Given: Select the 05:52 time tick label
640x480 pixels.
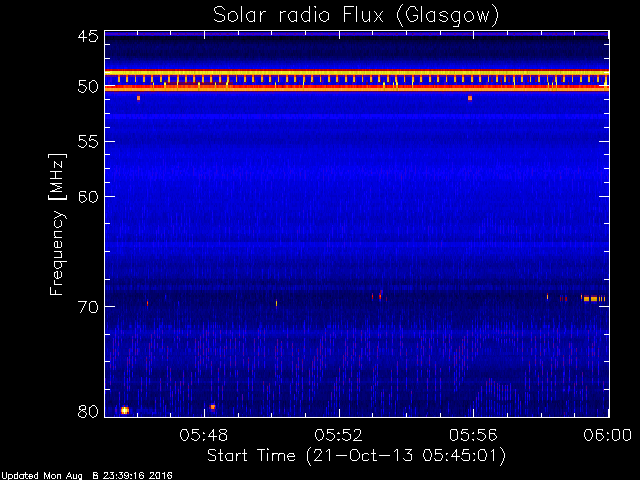Looking at the screenshot, I should coord(338,435).
